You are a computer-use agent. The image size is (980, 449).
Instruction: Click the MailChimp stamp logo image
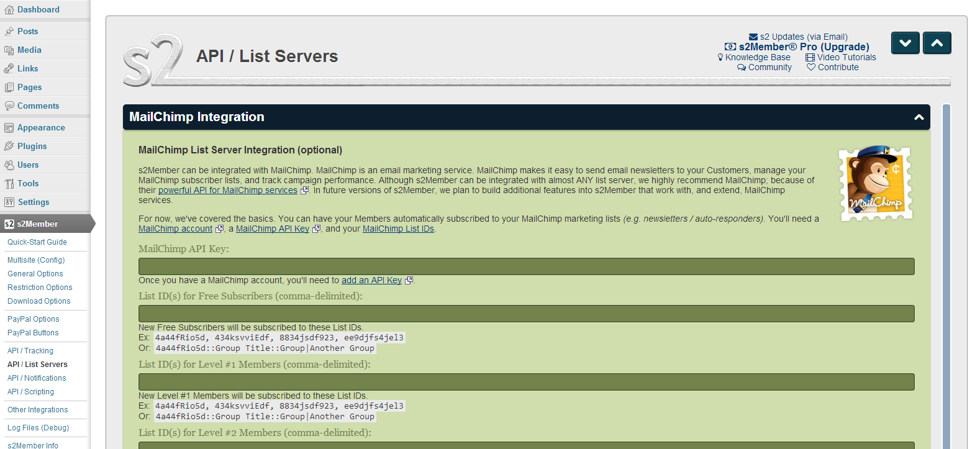click(876, 183)
